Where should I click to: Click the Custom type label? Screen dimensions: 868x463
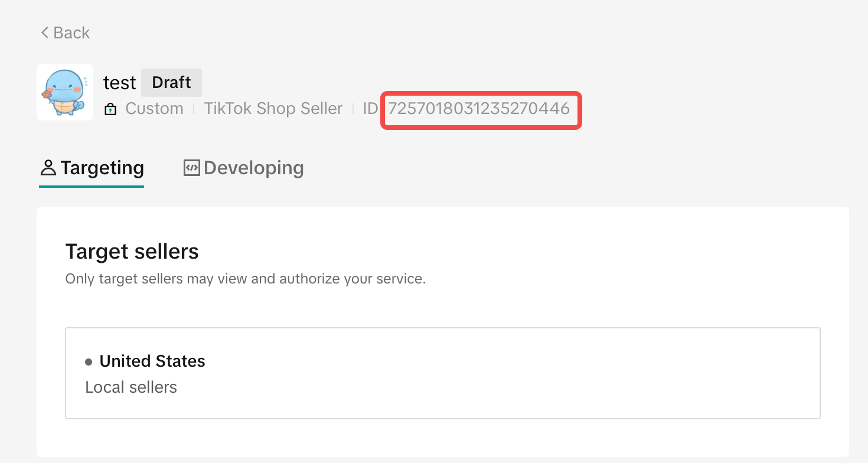click(155, 109)
